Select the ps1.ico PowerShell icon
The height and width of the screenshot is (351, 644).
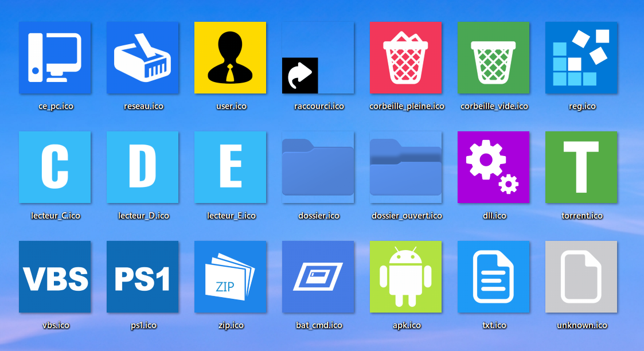(x=143, y=276)
